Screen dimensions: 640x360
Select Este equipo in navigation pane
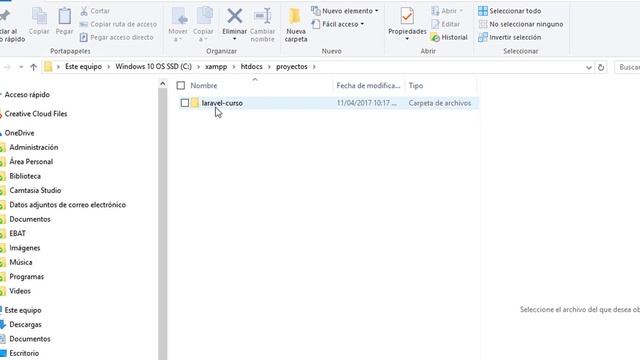coord(23,310)
